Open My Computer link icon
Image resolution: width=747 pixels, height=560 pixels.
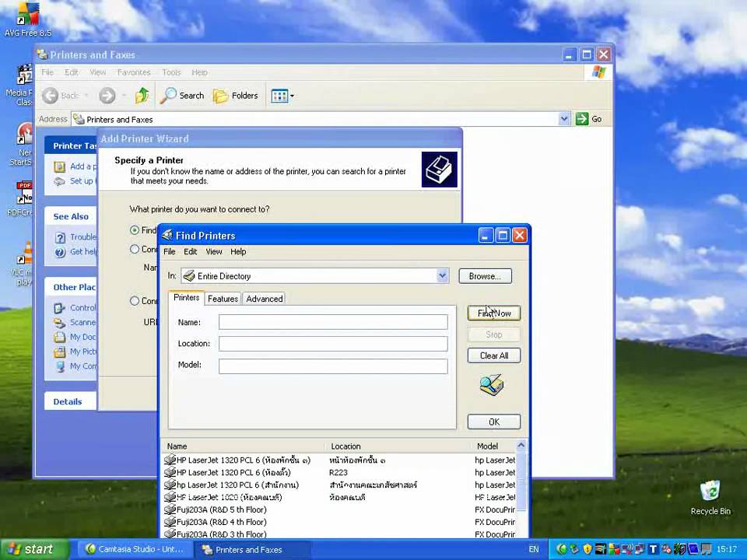(60, 366)
